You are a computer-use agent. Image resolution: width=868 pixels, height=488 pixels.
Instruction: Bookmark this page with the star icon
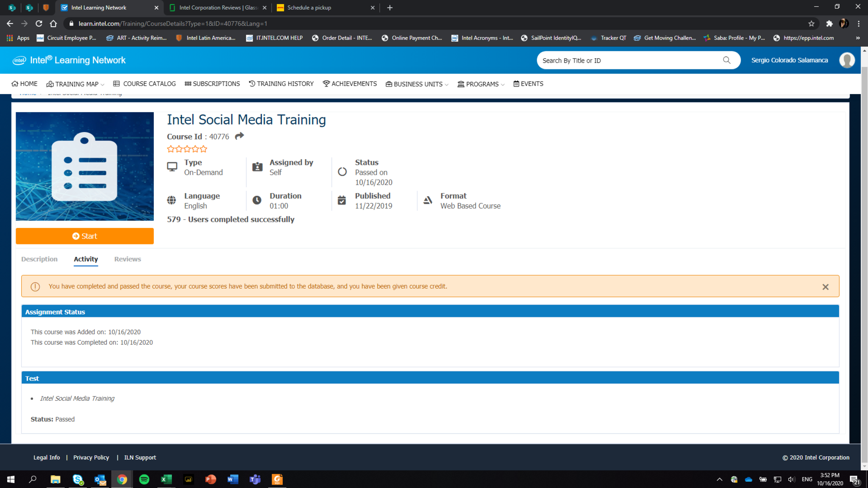point(811,24)
